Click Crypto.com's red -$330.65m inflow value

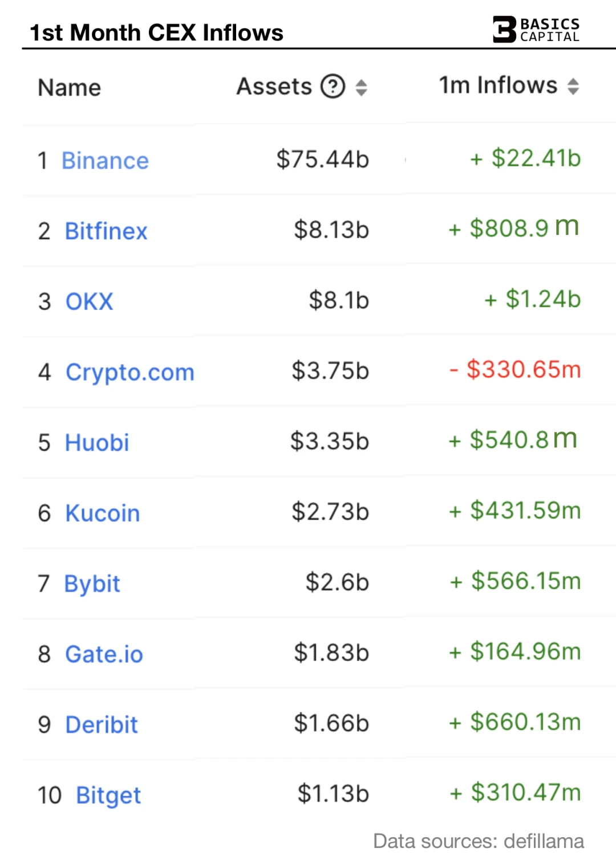516,369
